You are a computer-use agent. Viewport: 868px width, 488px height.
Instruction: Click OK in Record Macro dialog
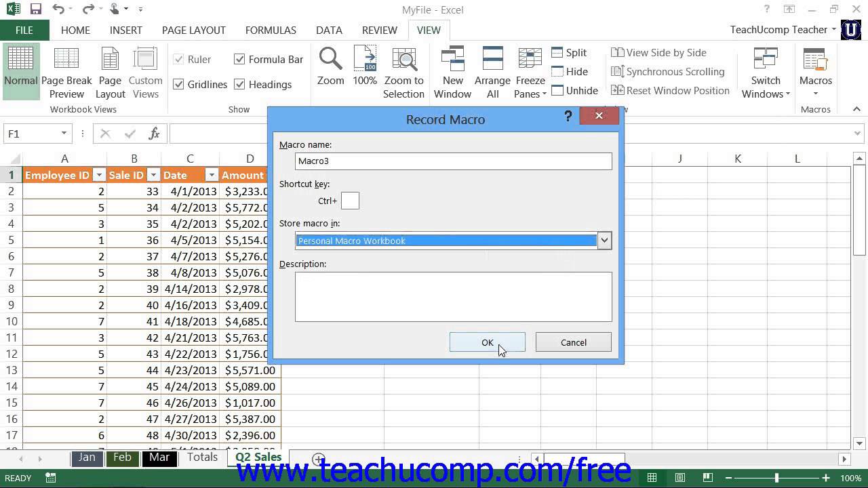tap(488, 342)
